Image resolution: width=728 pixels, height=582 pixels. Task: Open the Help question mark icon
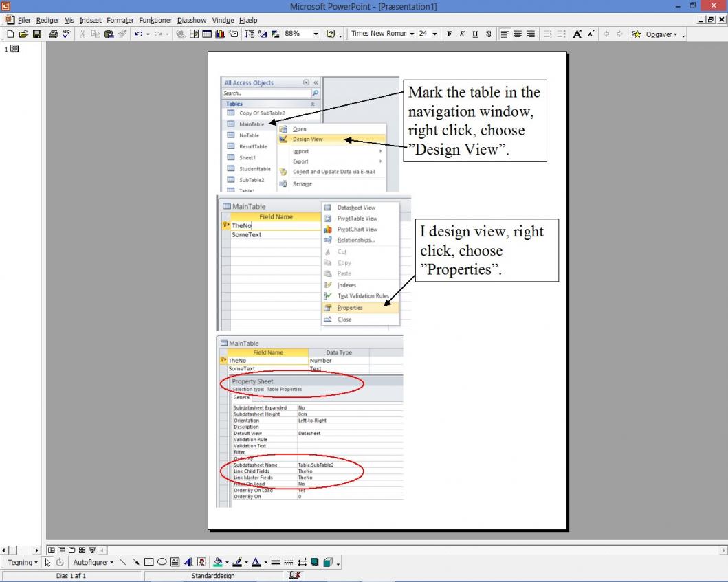point(331,34)
